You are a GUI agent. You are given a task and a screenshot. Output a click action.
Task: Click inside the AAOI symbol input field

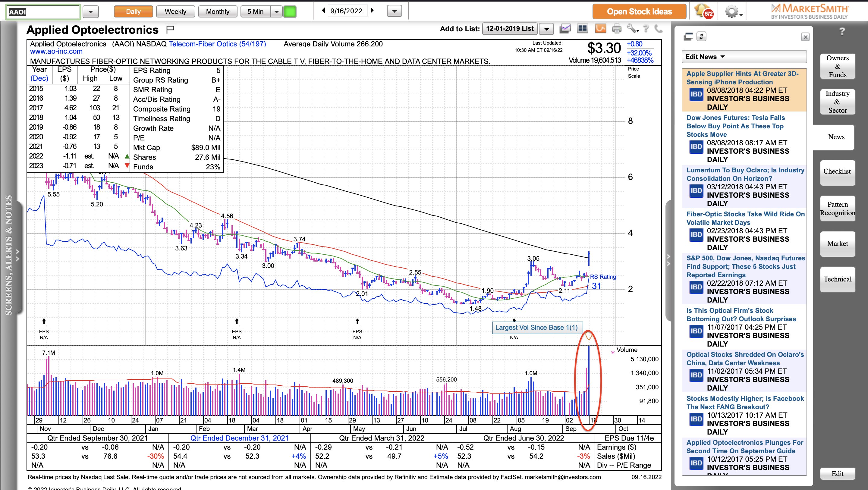point(43,12)
